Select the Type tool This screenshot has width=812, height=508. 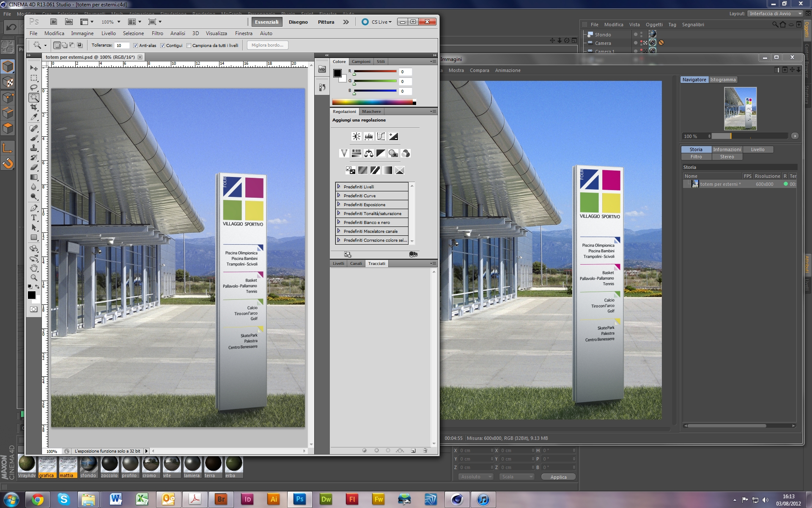34,218
